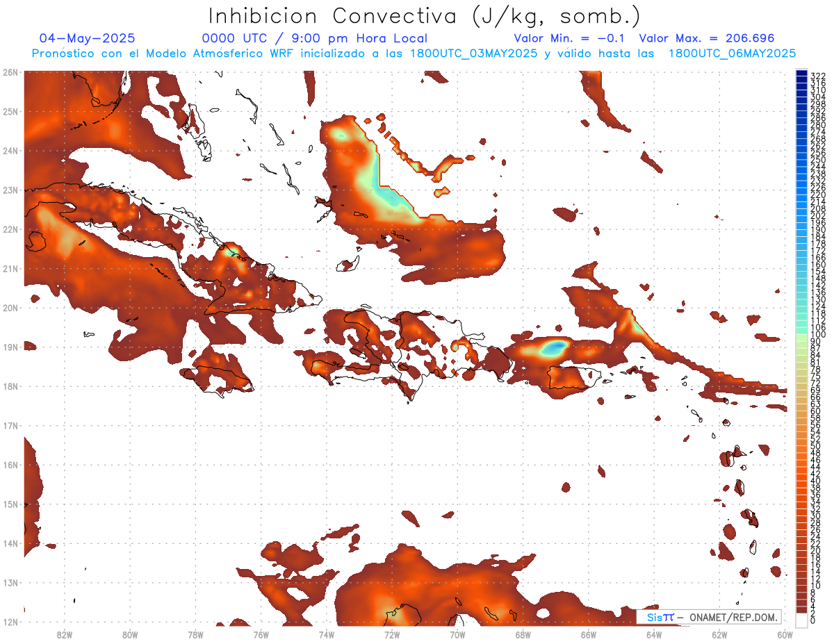Click the latitude label "15N"
The height and width of the screenshot is (644, 834).
[10, 504]
